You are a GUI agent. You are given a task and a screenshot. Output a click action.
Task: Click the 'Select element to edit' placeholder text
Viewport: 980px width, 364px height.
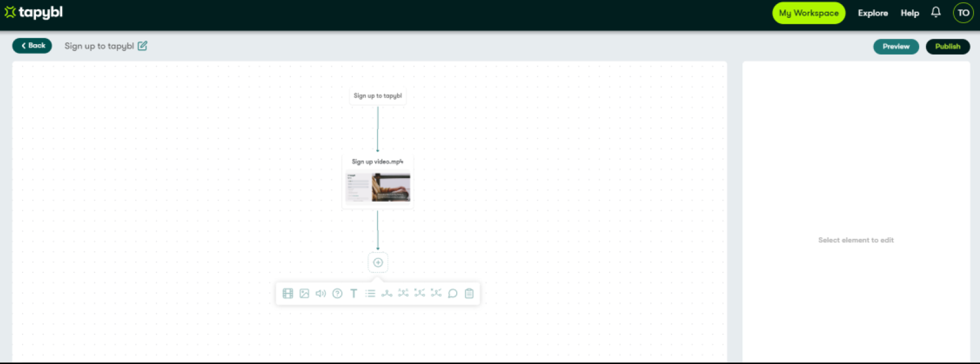click(856, 240)
